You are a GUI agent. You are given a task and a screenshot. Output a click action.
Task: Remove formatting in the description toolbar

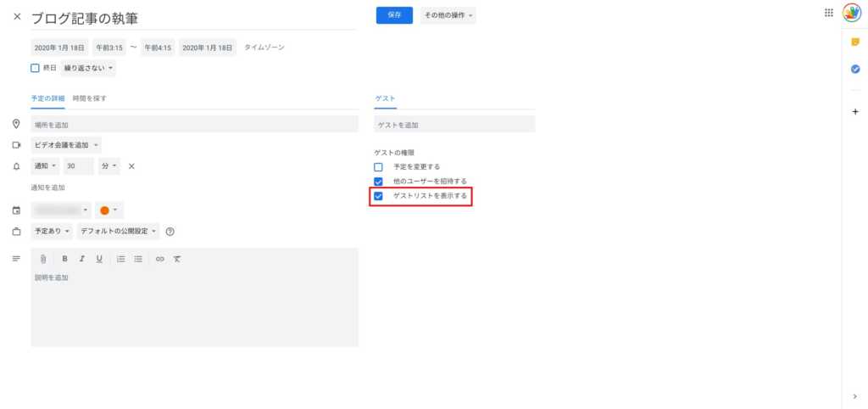click(177, 259)
